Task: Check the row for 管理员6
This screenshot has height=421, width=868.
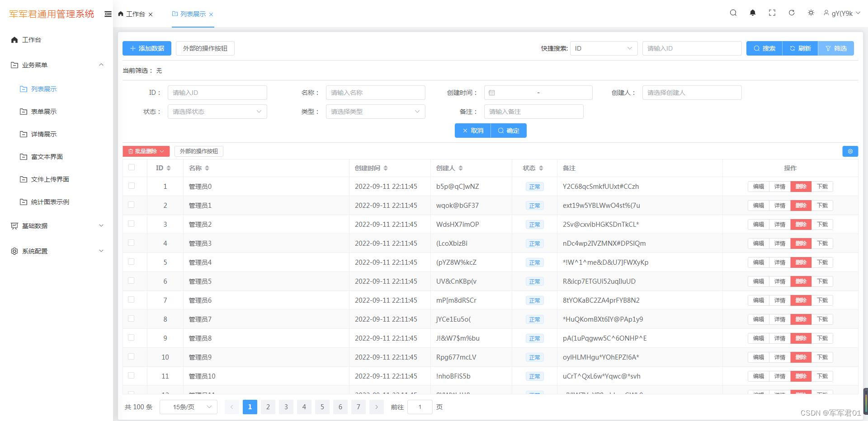Action: click(x=132, y=299)
